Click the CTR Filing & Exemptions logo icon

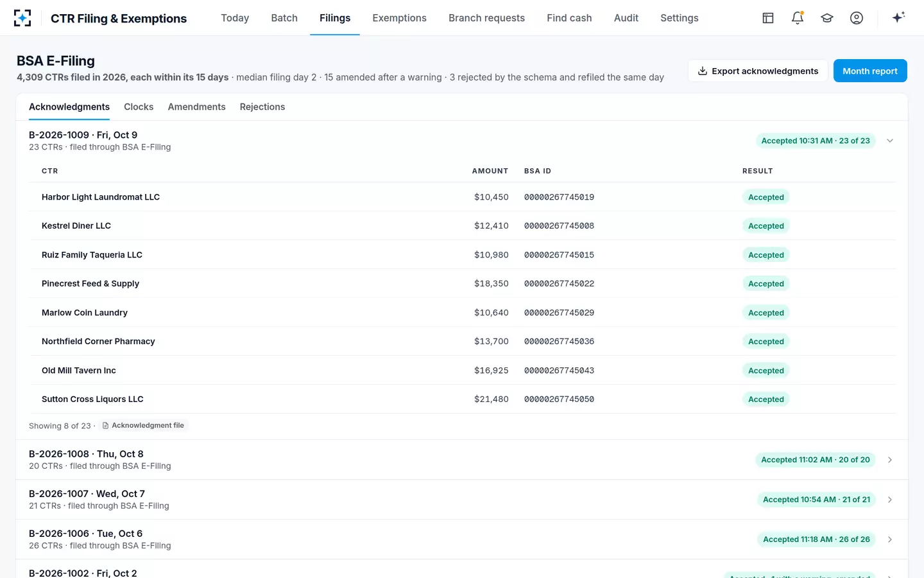(22, 18)
